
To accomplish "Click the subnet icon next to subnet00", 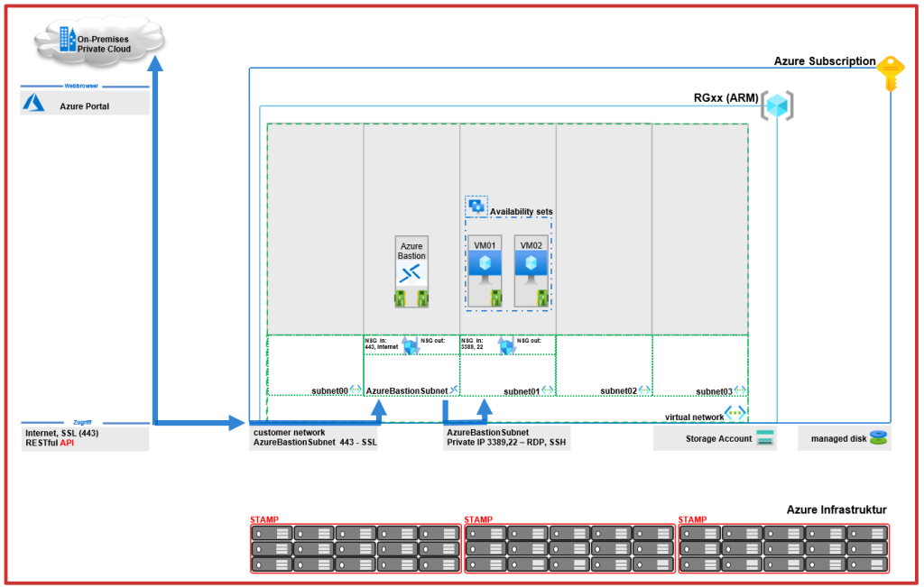I will click(356, 390).
